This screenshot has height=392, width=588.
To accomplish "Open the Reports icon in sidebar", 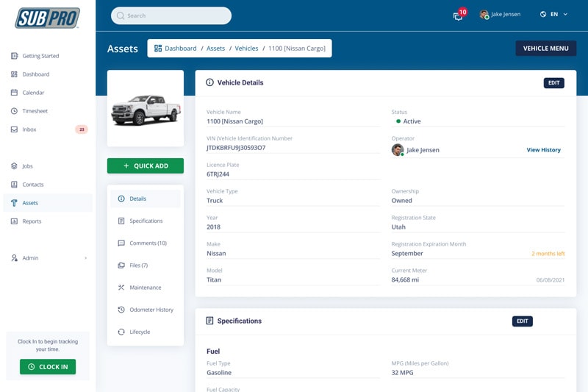I will [x=14, y=221].
